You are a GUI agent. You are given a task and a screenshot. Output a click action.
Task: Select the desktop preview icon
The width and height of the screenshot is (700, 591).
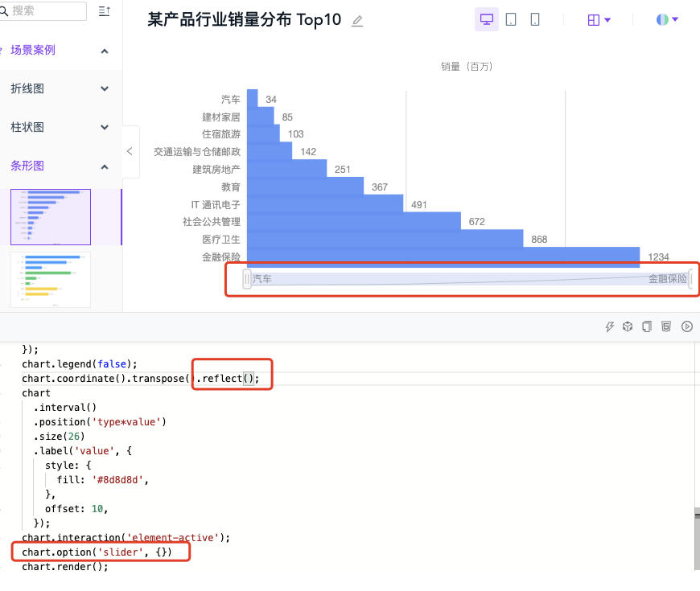(x=486, y=18)
